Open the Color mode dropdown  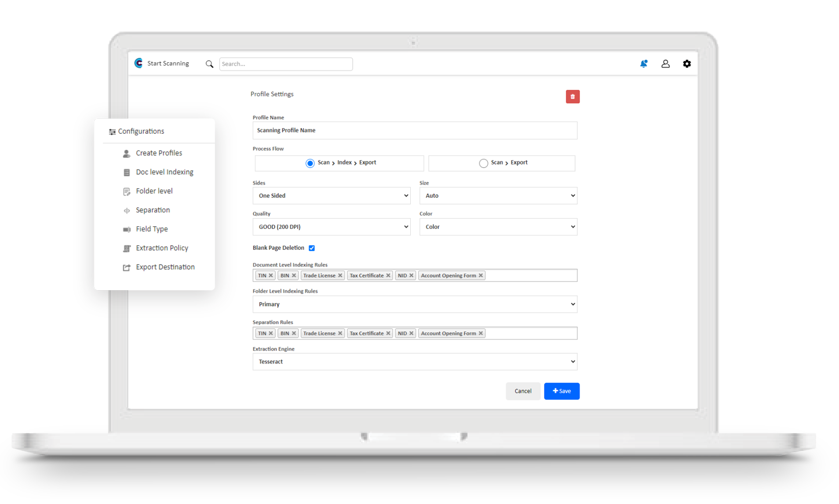pyautogui.click(x=498, y=227)
